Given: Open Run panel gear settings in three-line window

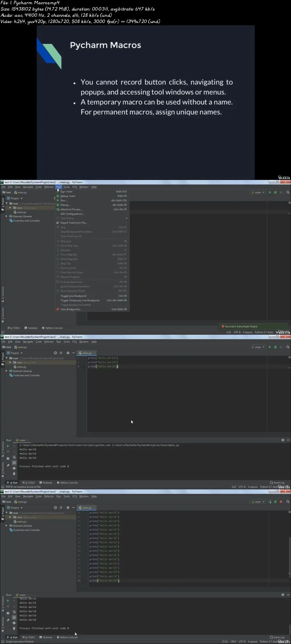Looking at the screenshot, I should (x=283, y=440).
